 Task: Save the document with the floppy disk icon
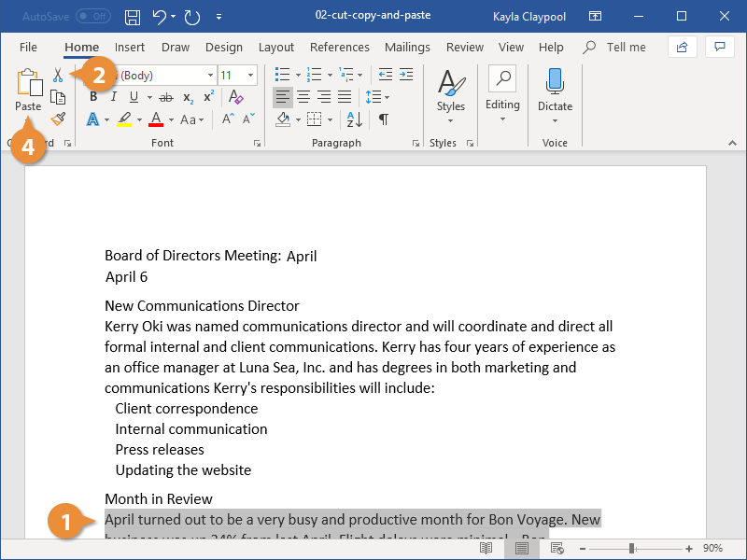[x=133, y=17]
